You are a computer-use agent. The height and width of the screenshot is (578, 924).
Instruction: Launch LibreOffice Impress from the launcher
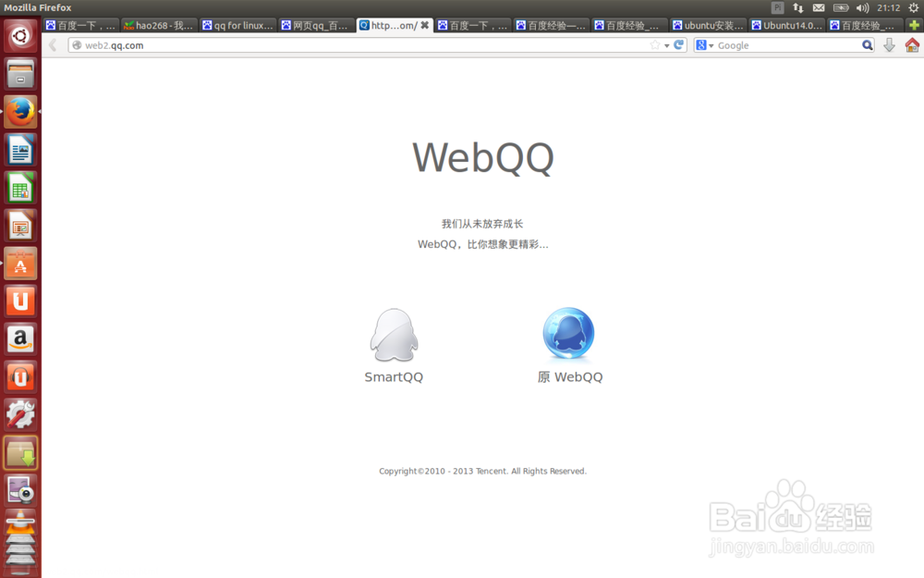click(x=20, y=226)
